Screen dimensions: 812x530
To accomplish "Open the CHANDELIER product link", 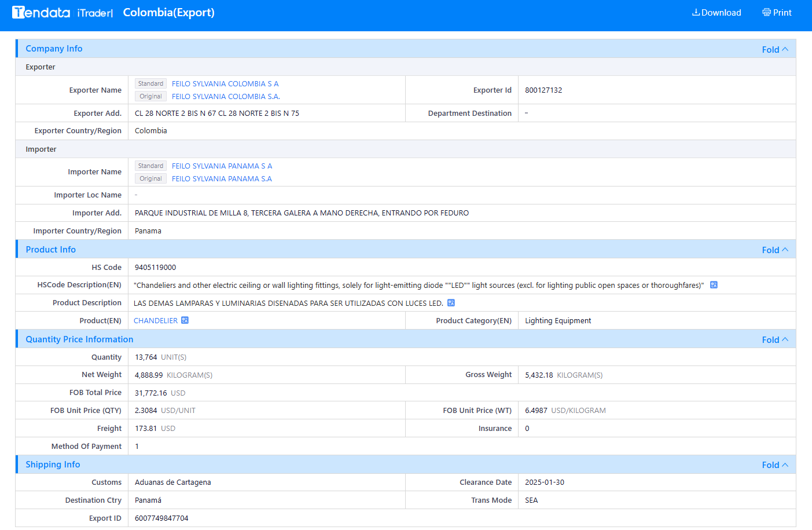I will 156,321.
